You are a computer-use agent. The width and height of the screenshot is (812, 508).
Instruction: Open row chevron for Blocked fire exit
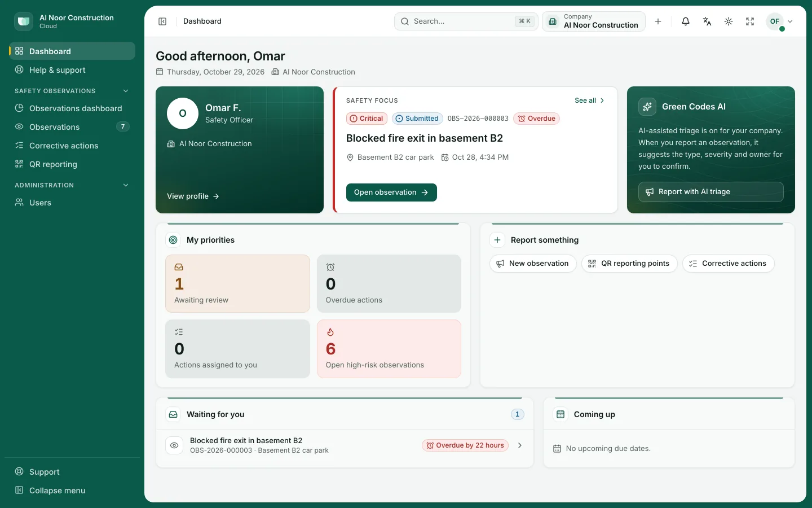pyautogui.click(x=520, y=445)
